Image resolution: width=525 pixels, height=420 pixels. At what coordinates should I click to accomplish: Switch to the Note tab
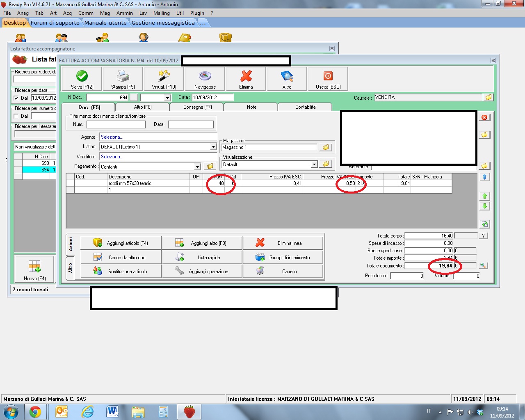[252, 107]
